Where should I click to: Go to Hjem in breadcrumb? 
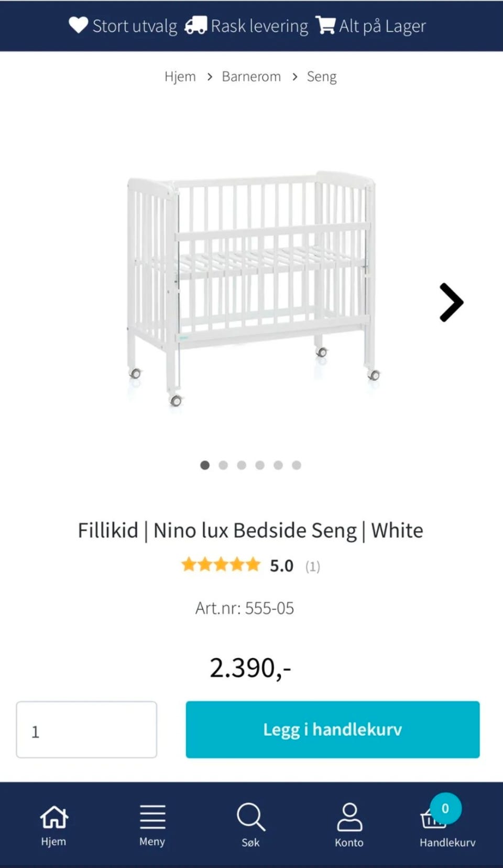coord(180,77)
